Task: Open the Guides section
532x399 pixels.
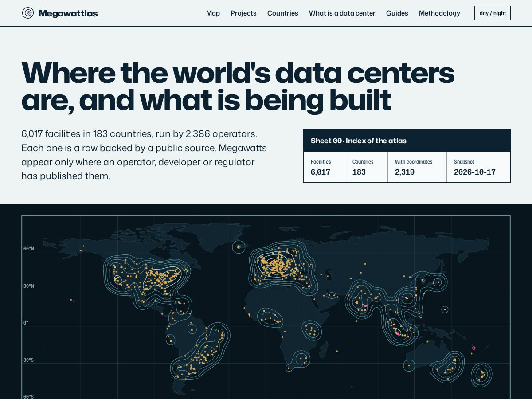Action: tap(397, 13)
